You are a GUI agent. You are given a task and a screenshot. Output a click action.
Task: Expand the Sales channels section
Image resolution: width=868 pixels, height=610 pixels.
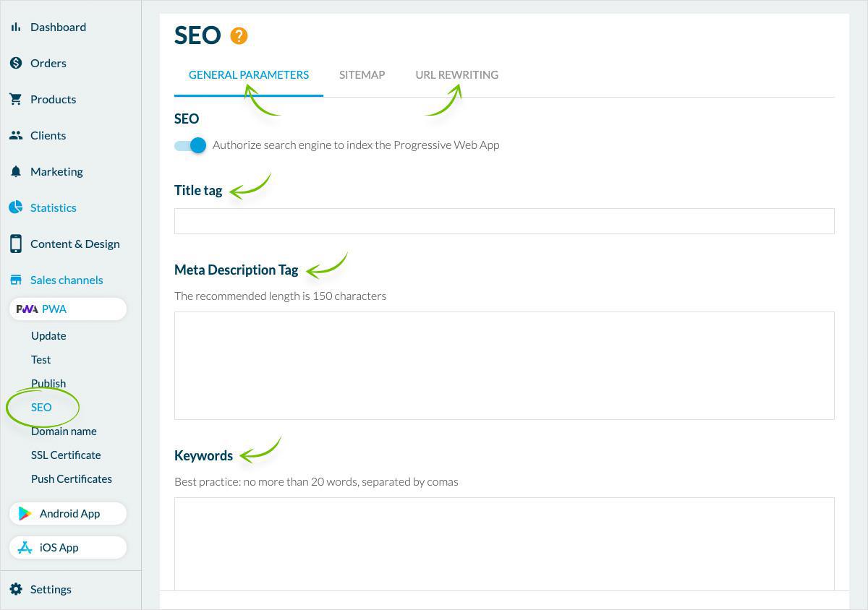point(66,280)
